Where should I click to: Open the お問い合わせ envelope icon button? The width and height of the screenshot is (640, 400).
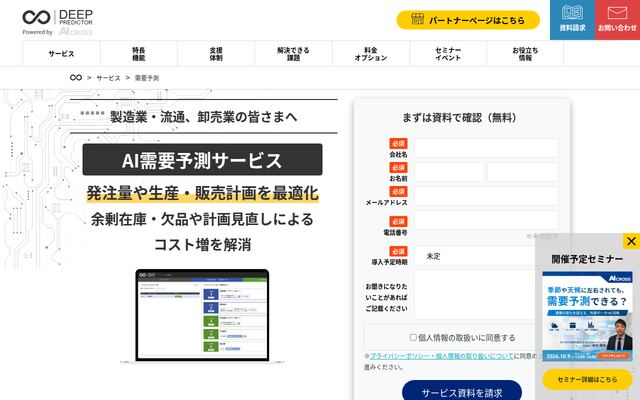tap(617, 20)
